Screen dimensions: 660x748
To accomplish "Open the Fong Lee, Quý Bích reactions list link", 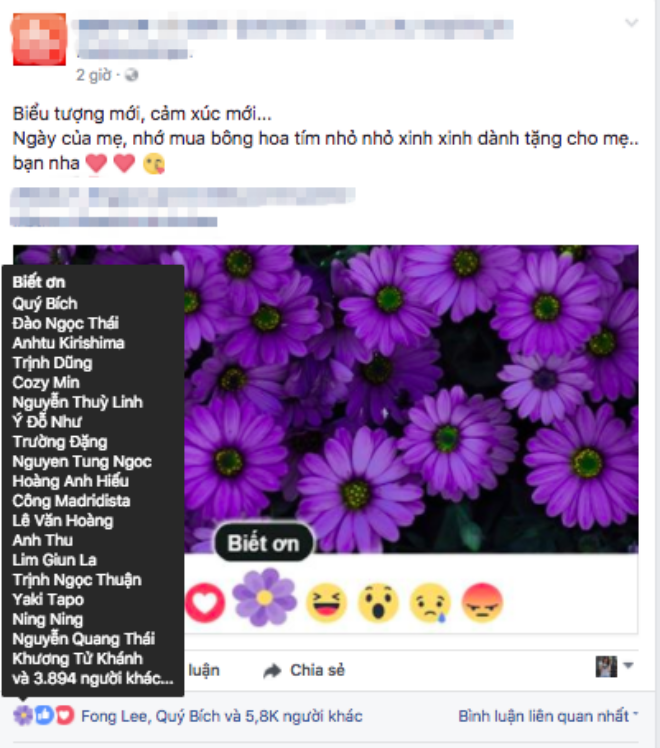I will tap(222, 716).
